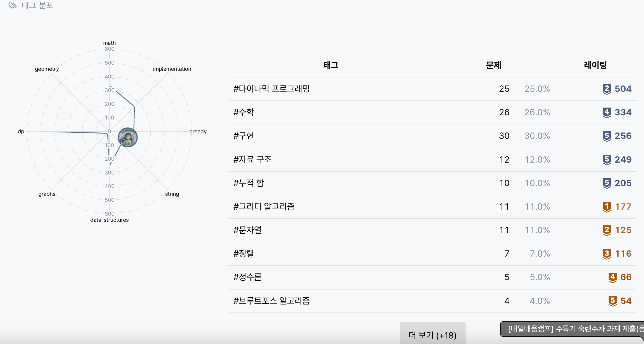This screenshot has width=644, height=344.
Task: Click the implementation label on radar chart
Action: pos(172,69)
